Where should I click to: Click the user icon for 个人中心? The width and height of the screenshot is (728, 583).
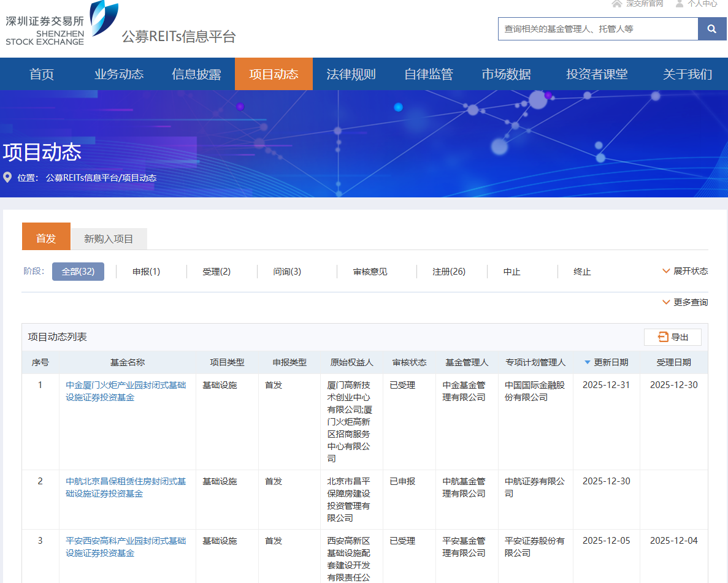click(x=680, y=4)
